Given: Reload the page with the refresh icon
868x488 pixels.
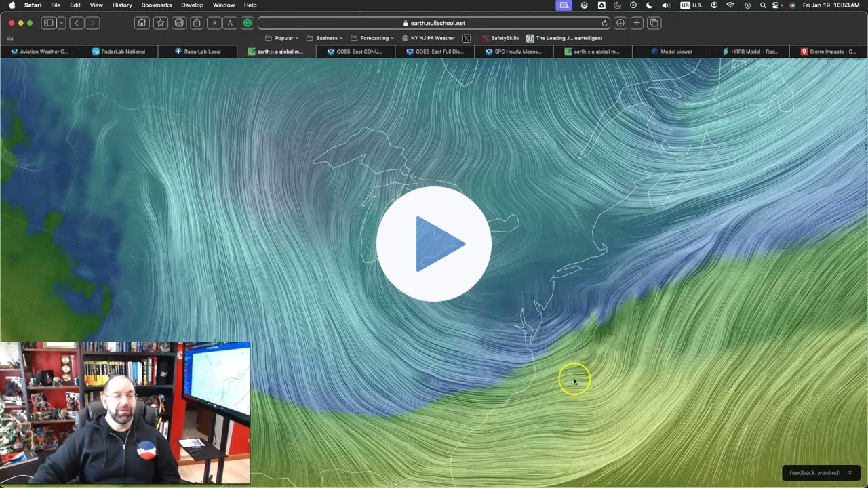Looking at the screenshot, I should [x=605, y=23].
